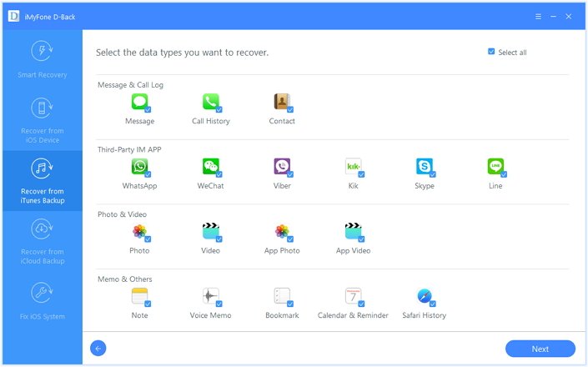588x367 pixels.
Task: Toggle the Note checkbox
Action: pos(148,304)
